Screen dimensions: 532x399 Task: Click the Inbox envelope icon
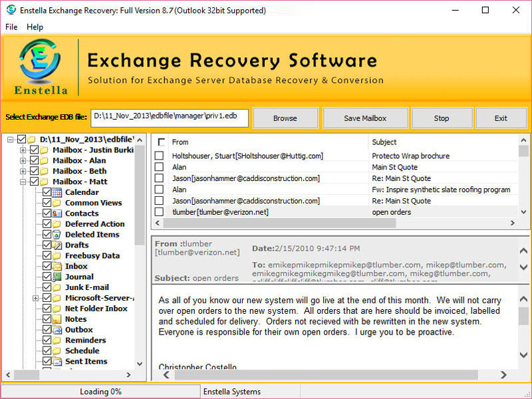(x=57, y=267)
